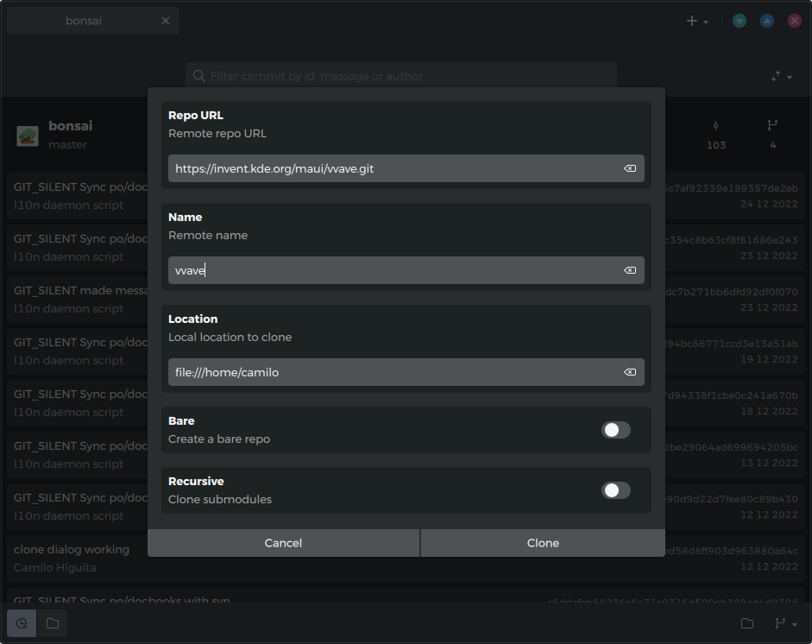Click the folder icon at bottom right
Image resolution: width=812 pixels, height=644 pixels.
(747, 623)
